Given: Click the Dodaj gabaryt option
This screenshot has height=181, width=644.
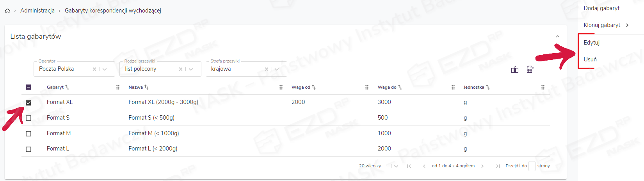Looking at the screenshot, I should point(601,8).
